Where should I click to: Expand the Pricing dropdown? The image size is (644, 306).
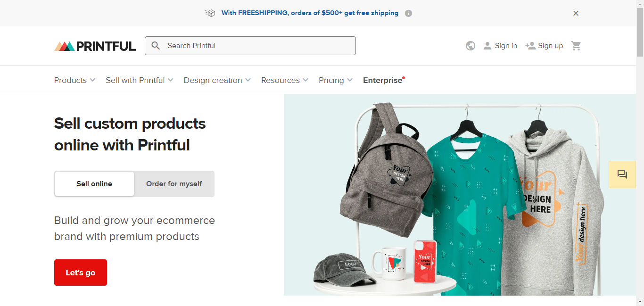(x=335, y=80)
